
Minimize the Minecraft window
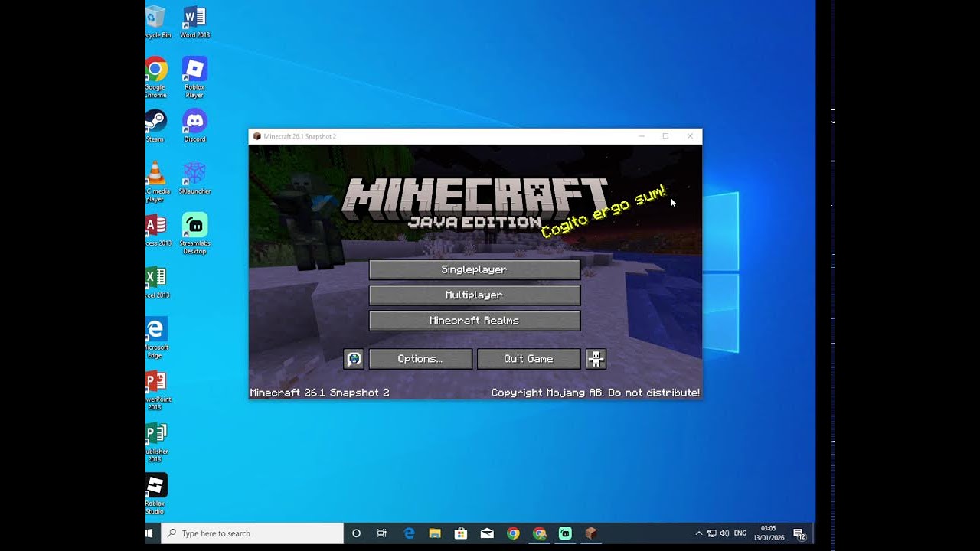click(x=642, y=136)
